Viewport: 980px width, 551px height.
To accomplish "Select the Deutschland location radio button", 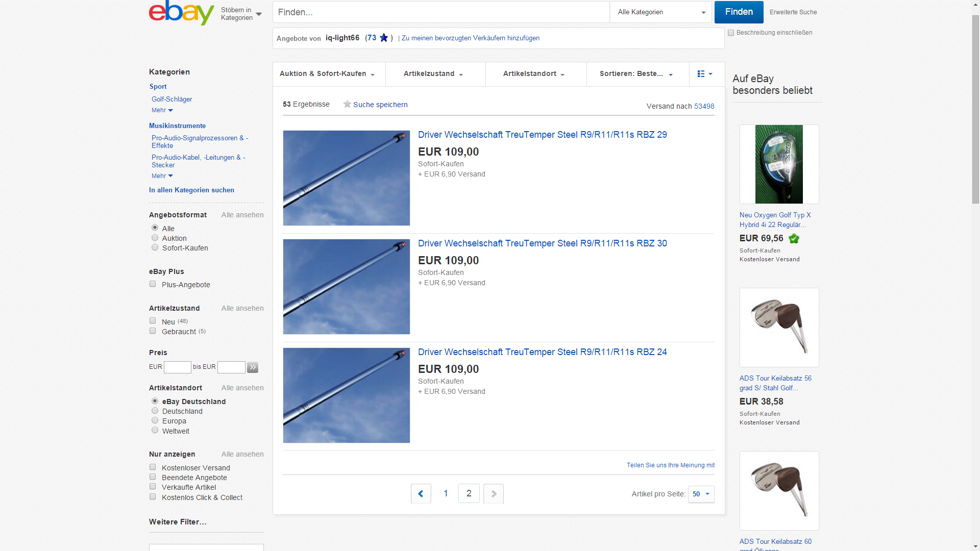I will tap(155, 411).
